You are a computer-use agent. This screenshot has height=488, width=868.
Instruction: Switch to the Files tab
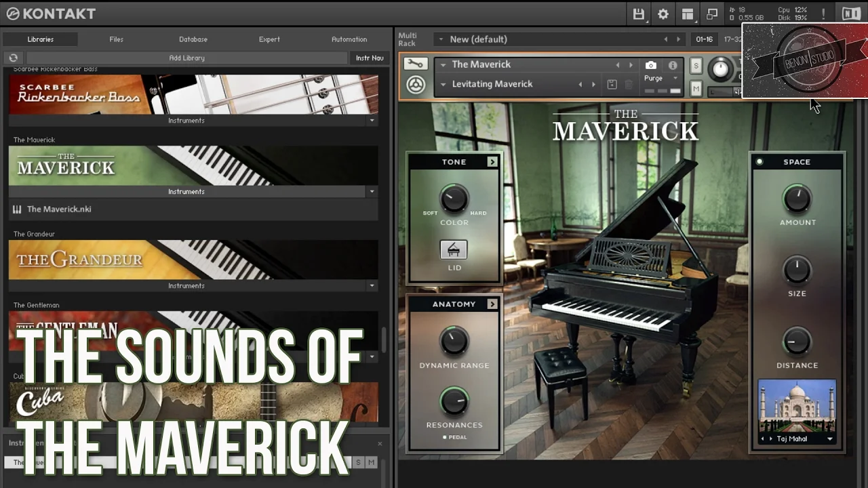tap(117, 39)
